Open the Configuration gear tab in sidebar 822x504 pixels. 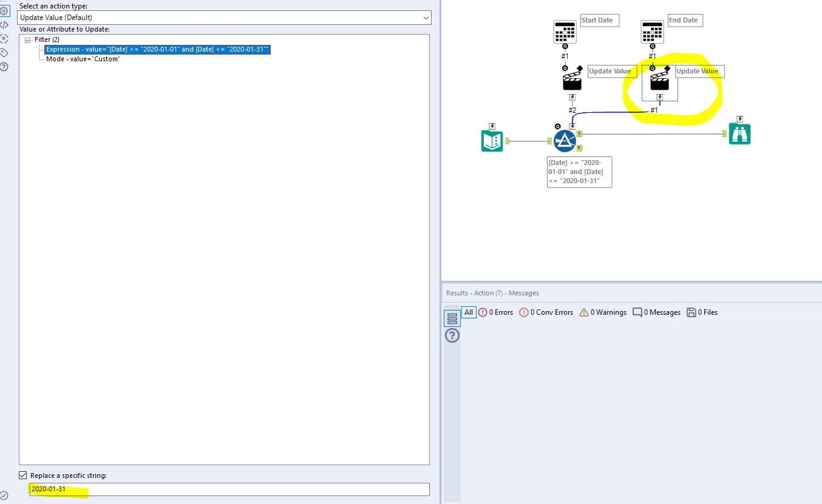pos(6,9)
